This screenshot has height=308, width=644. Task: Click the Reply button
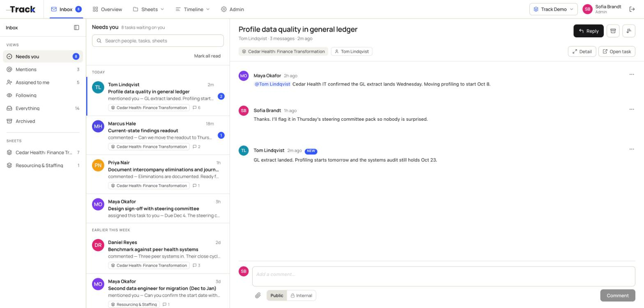pyautogui.click(x=588, y=31)
